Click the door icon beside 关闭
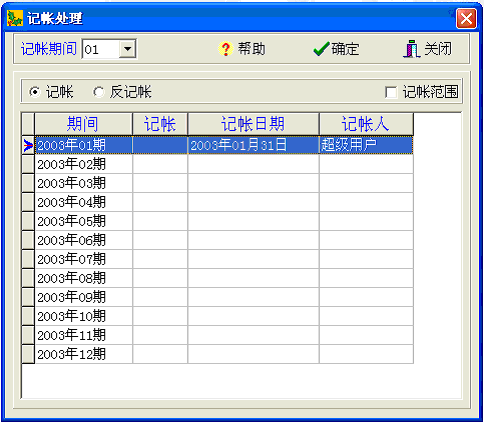484x422 pixels. click(412, 49)
